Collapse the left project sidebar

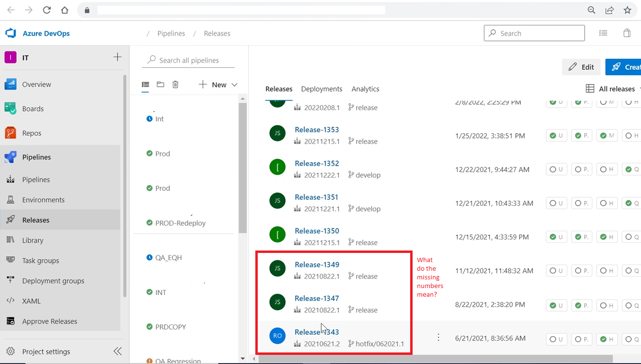(117, 351)
